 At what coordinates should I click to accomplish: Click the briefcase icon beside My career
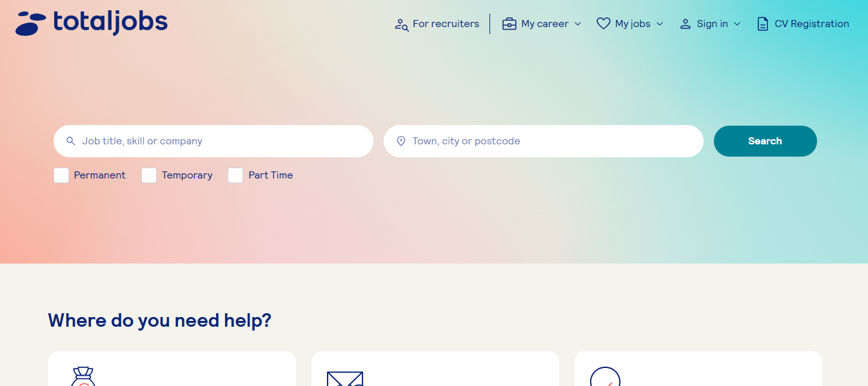[509, 23]
